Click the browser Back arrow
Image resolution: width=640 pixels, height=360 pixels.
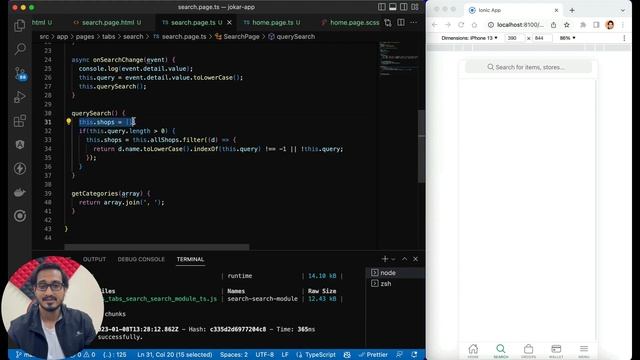click(x=434, y=25)
